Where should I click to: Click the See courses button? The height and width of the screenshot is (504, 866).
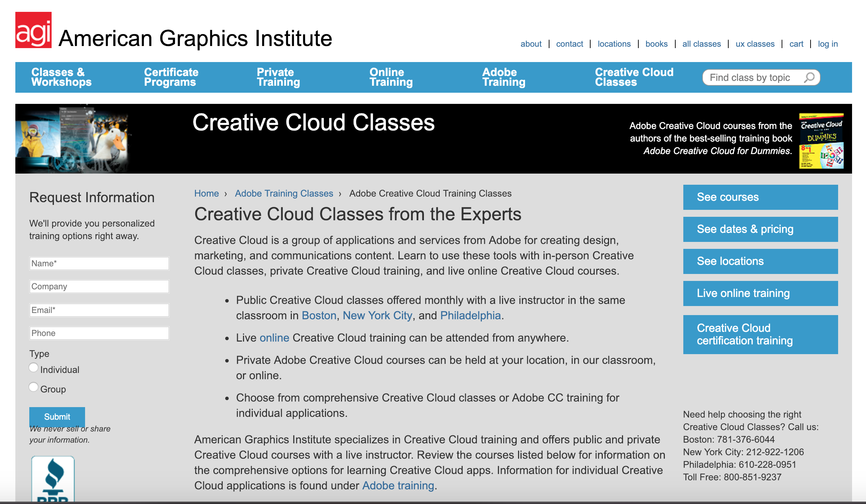tap(760, 197)
